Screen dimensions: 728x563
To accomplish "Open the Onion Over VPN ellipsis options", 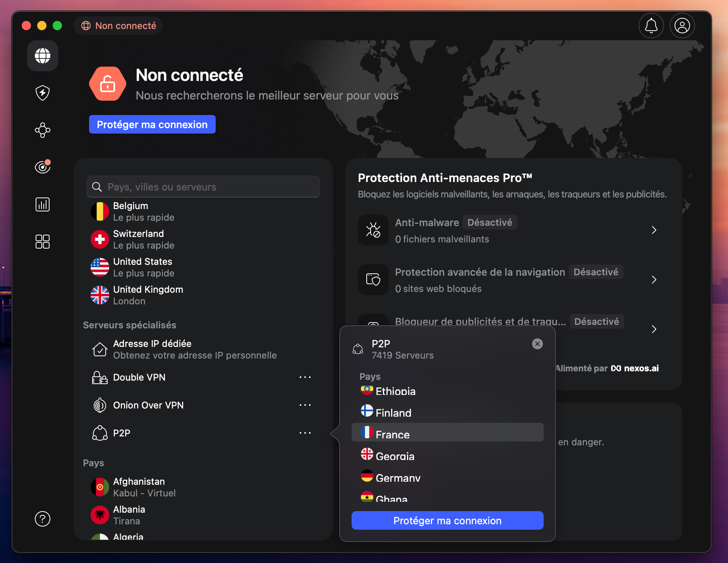I will click(x=306, y=405).
